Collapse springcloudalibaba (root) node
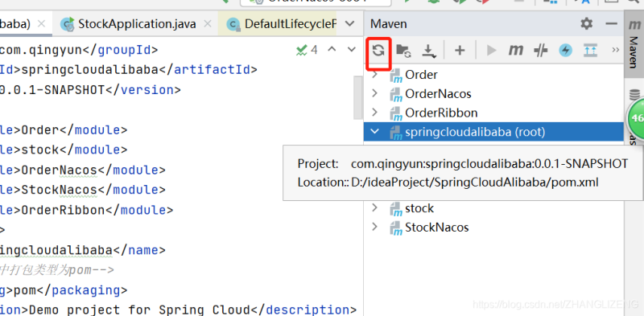The height and width of the screenshot is (316, 644). (x=374, y=132)
